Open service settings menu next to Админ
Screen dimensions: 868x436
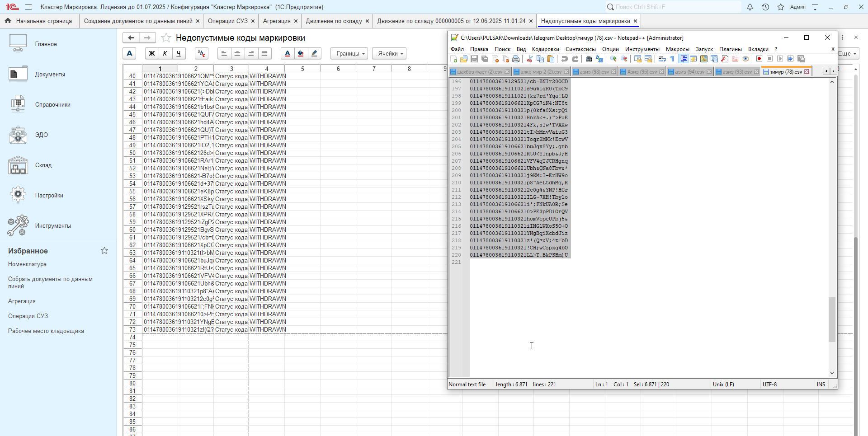[x=815, y=7]
